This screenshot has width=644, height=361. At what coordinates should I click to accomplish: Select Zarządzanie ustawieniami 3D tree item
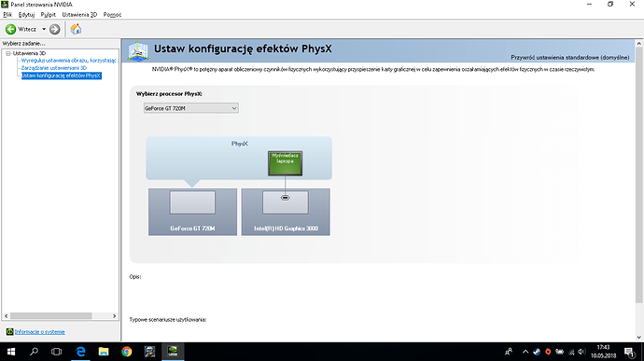[54, 68]
